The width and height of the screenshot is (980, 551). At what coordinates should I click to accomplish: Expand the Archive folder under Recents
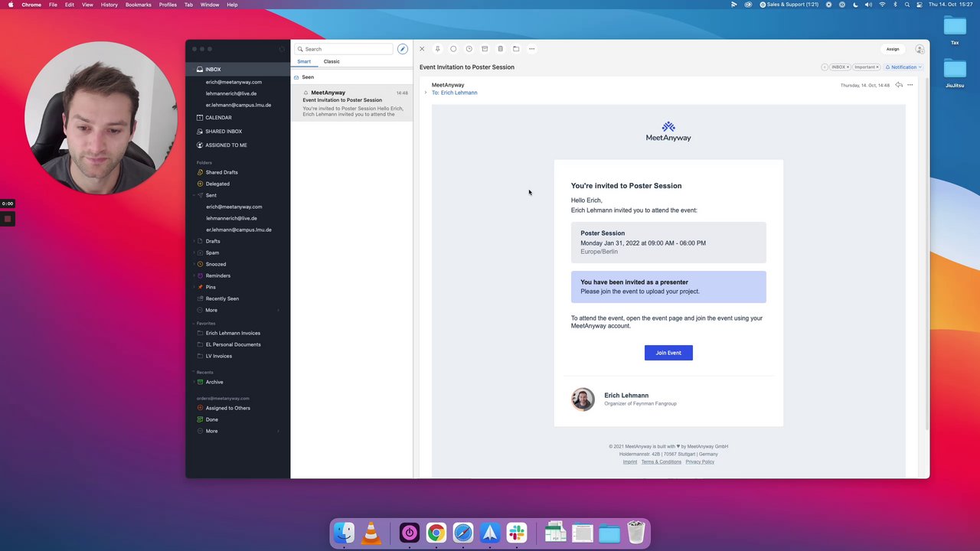point(194,382)
